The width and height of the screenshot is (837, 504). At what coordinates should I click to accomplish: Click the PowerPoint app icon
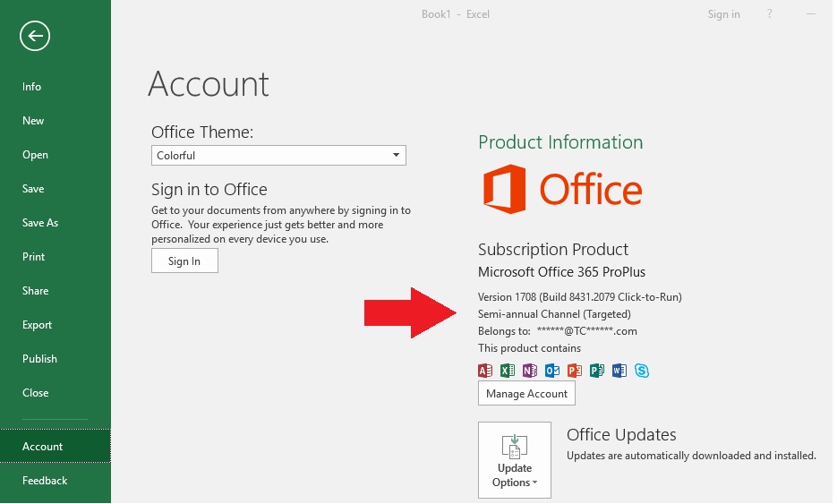575,371
